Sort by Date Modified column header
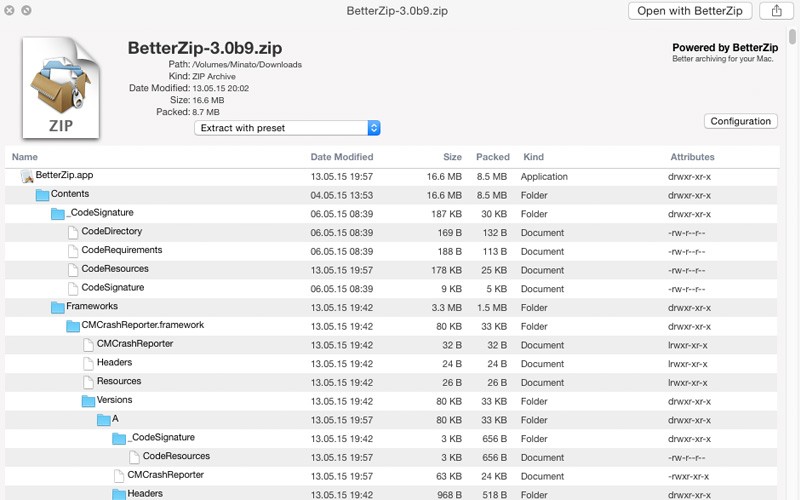The width and height of the screenshot is (800, 500). [342, 157]
